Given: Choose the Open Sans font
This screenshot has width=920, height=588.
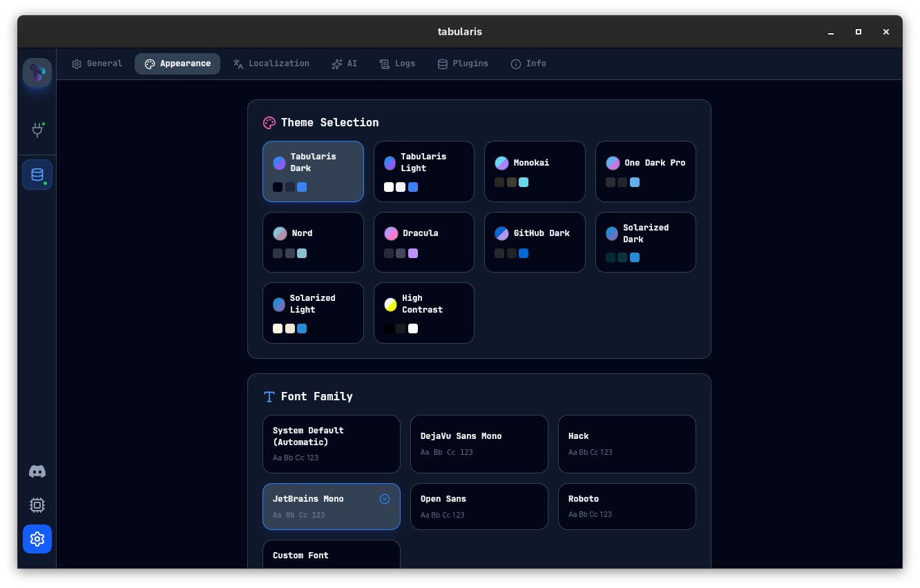Looking at the screenshot, I should click(x=479, y=507).
